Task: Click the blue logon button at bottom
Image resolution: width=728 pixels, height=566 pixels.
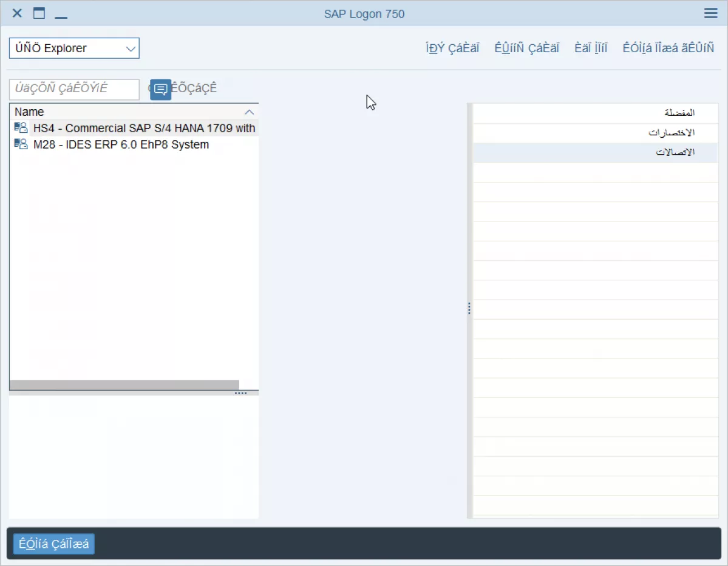Action: pos(54,544)
